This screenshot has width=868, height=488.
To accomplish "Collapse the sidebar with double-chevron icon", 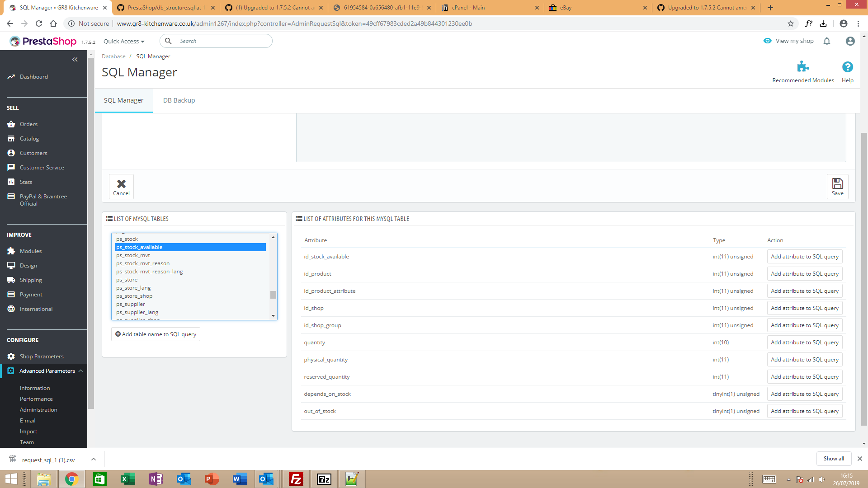I will point(75,60).
